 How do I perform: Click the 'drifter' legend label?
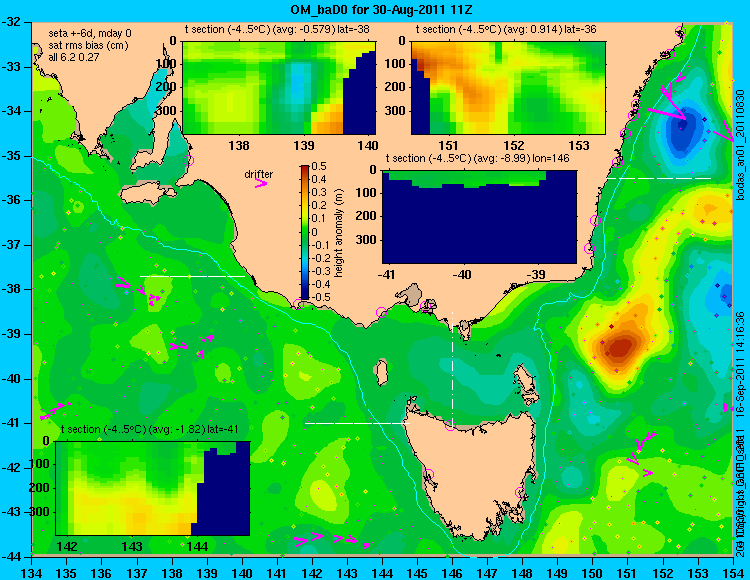coord(259,174)
